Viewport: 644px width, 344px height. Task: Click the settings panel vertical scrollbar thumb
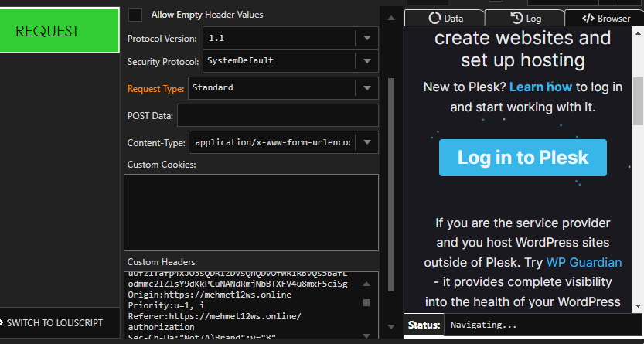click(x=391, y=184)
